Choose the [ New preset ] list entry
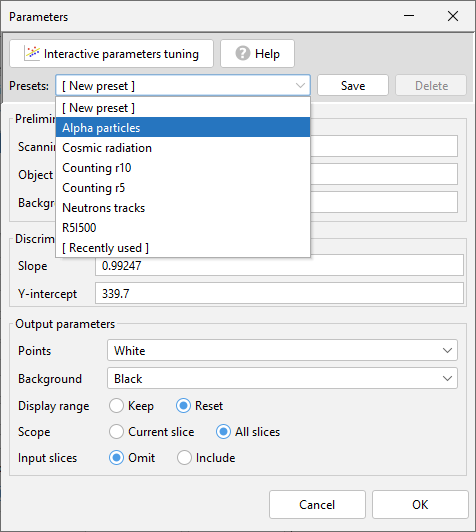This screenshot has height=532, width=476. point(183,108)
